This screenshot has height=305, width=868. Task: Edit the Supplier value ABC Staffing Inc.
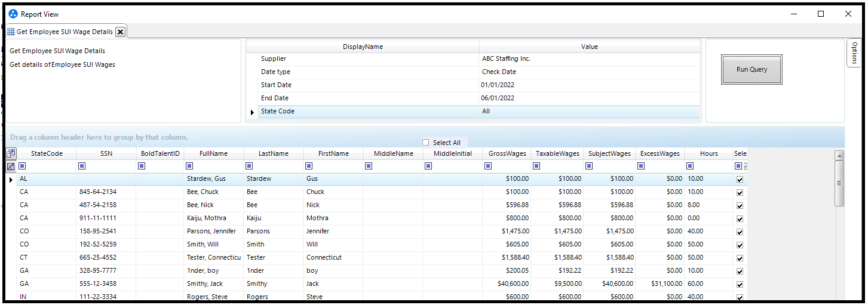coord(589,59)
